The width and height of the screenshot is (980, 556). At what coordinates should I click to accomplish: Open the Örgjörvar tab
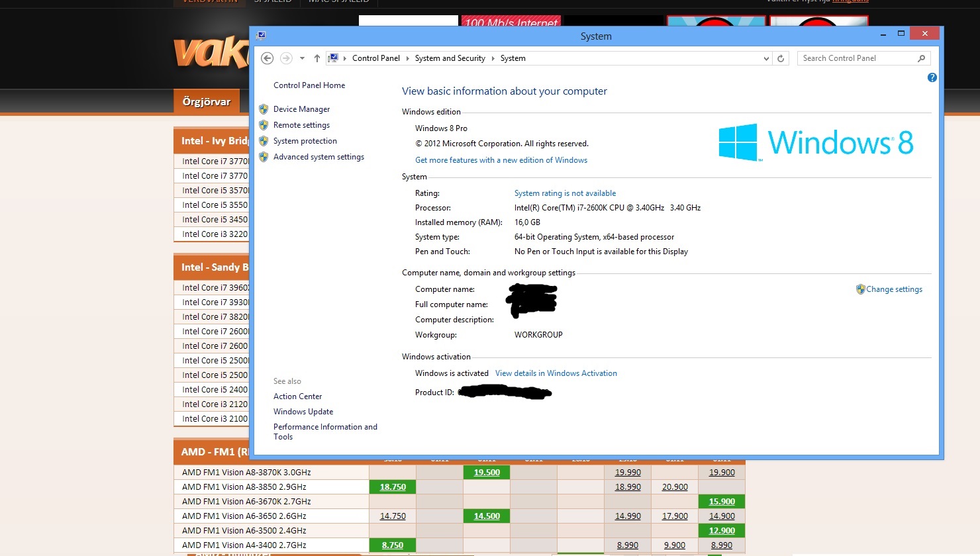click(x=206, y=101)
